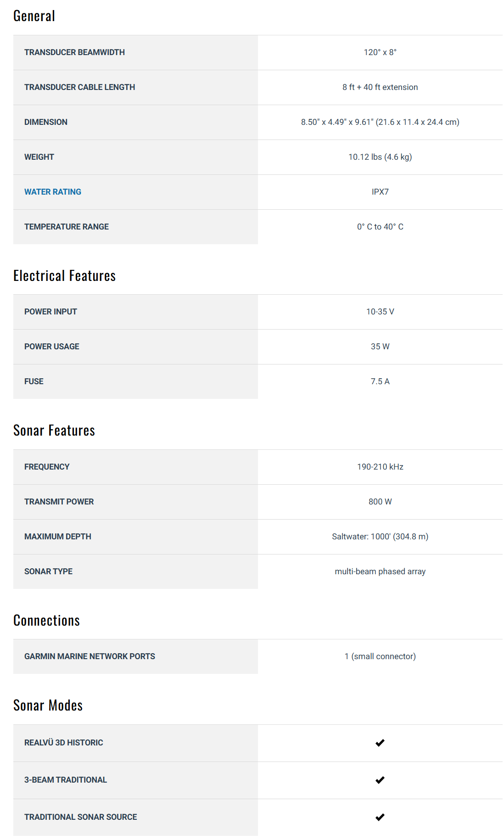Click the TRADITIONAL SONAR SOURCE checkmark icon
Screen dimensions: 504x840
coord(380,817)
